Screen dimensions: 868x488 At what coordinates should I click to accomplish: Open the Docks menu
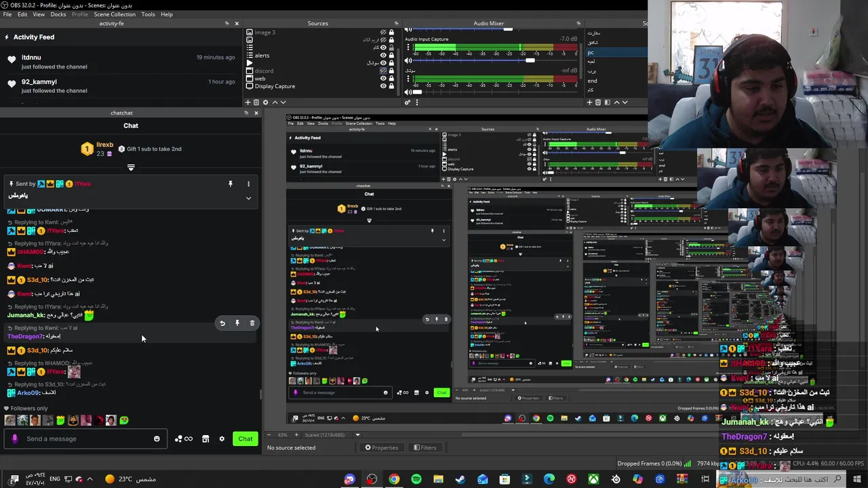[58, 14]
